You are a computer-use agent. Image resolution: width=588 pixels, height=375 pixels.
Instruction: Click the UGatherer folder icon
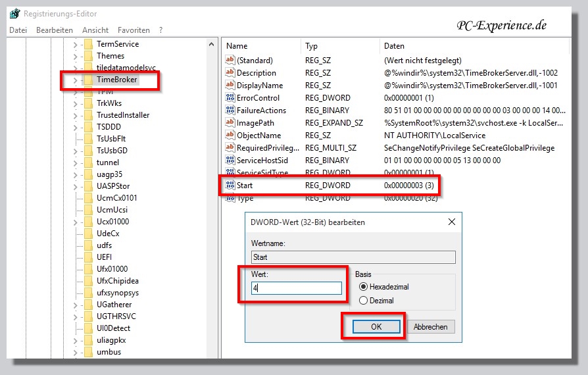point(88,305)
